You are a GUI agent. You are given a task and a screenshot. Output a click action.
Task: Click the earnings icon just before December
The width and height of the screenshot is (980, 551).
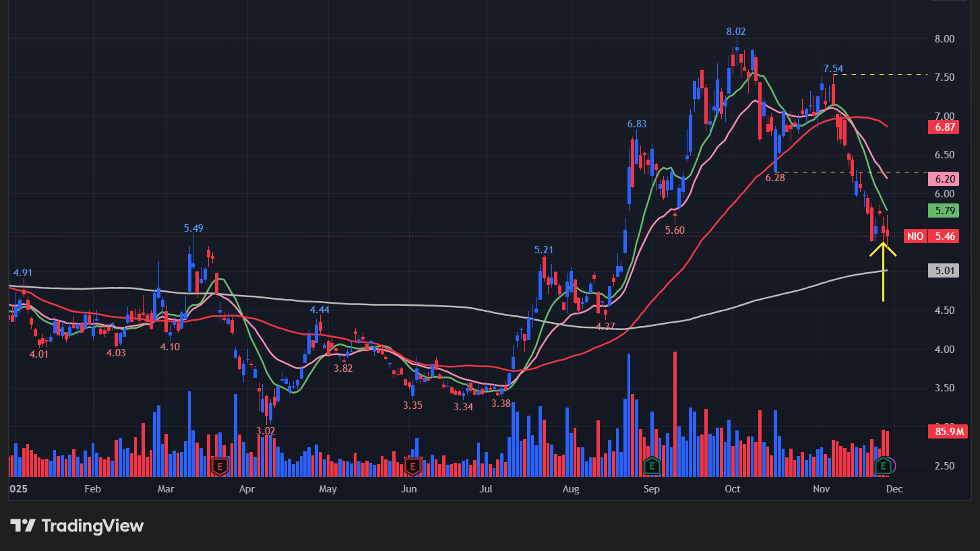pos(884,465)
